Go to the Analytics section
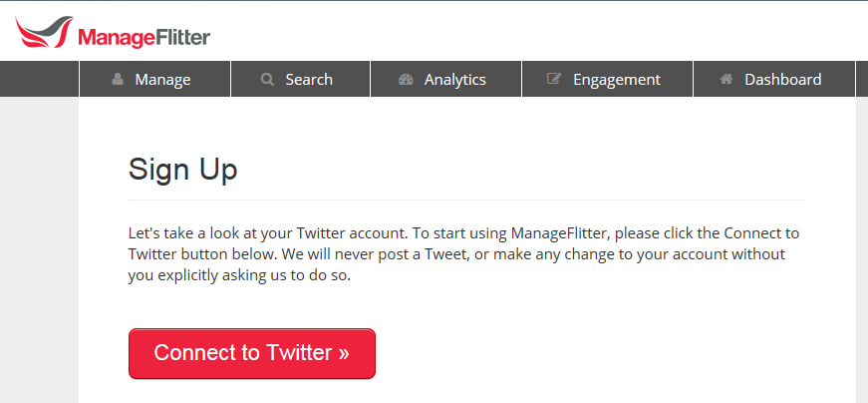868x403 pixels. click(446, 79)
